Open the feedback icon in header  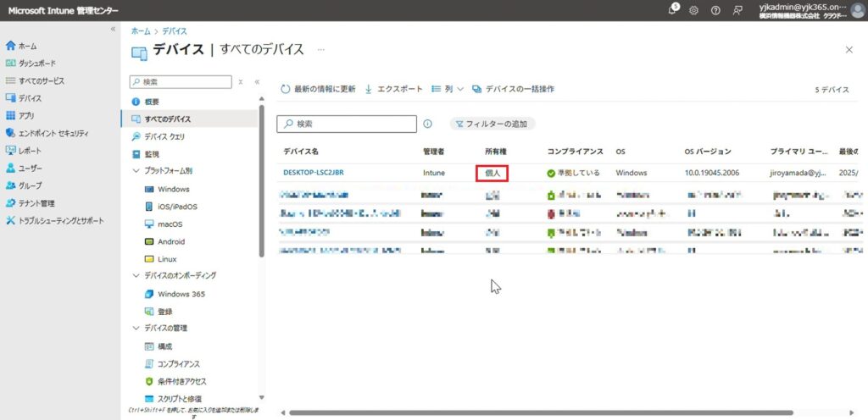(737, 10)
